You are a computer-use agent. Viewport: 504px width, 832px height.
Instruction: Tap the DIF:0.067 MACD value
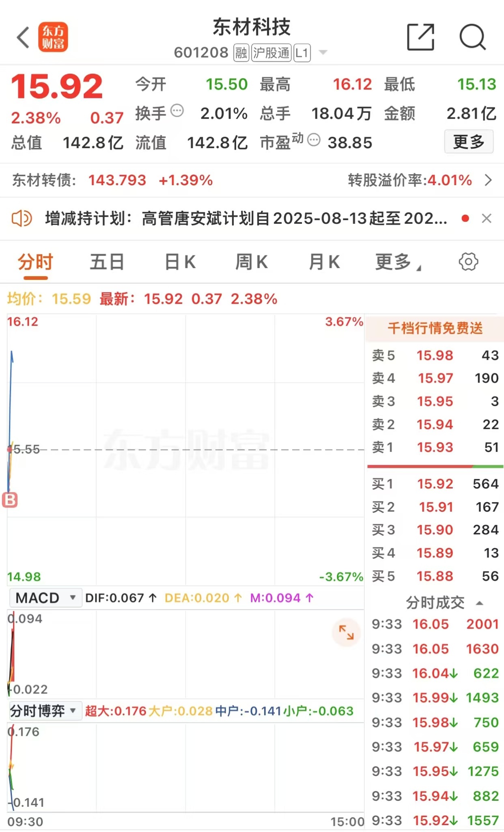121,598
